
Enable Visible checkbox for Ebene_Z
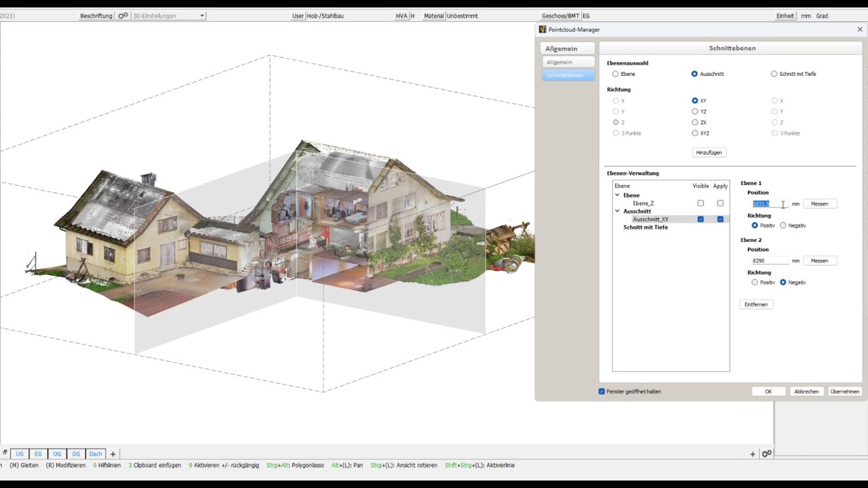coord(701,203)
